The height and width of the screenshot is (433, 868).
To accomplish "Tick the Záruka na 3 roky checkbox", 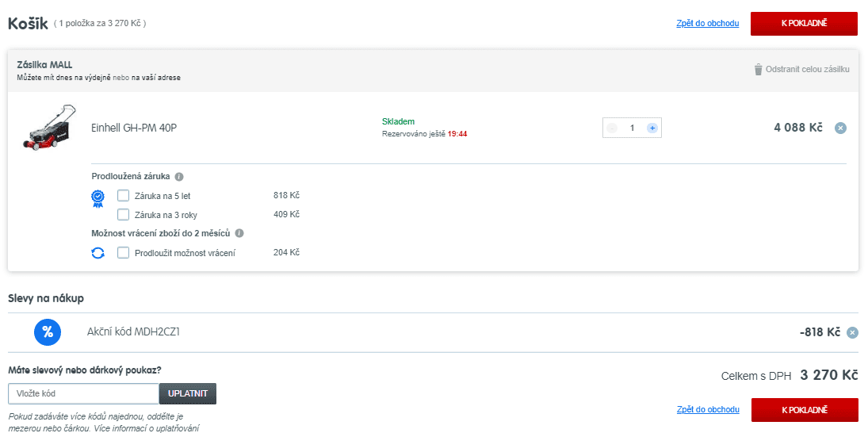I will (123, 214).
